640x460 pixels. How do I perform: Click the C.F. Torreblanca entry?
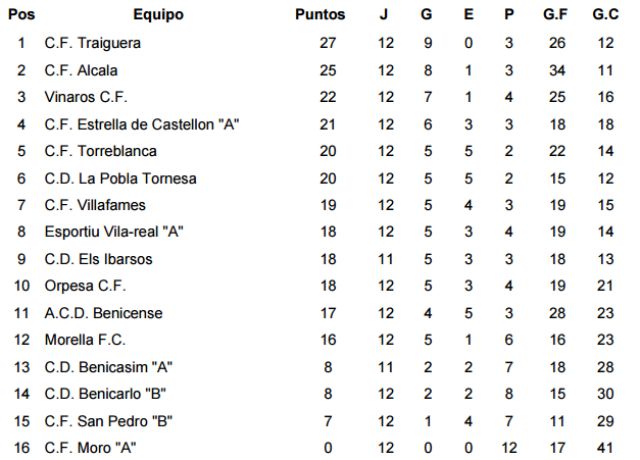(x=101, y=151)
